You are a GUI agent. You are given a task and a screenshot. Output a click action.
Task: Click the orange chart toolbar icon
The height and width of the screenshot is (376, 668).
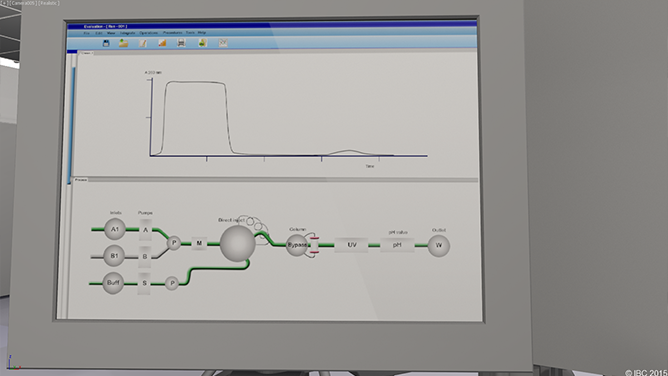[x=162, y=43]
